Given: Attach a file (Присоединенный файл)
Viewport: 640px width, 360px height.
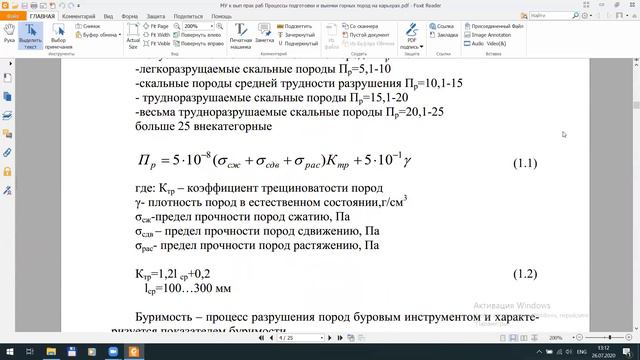Looking at the screenshot, I should (x=494, y=26).
